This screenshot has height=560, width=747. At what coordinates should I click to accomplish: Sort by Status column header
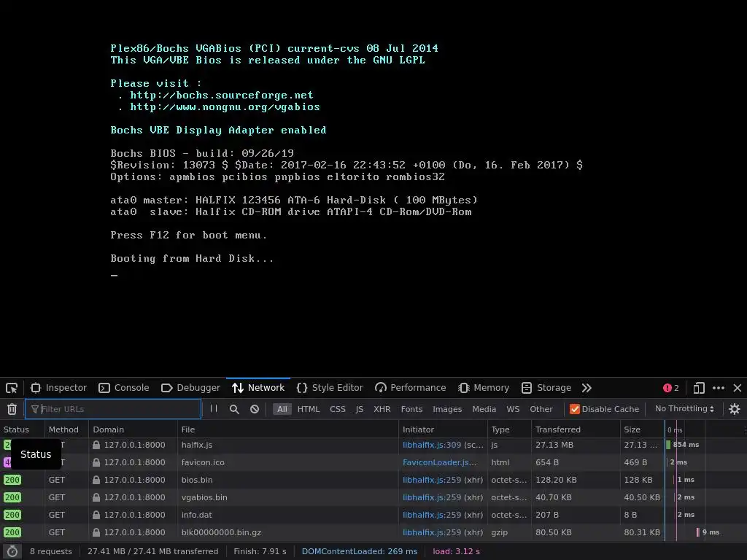click(x=23, y=429)
